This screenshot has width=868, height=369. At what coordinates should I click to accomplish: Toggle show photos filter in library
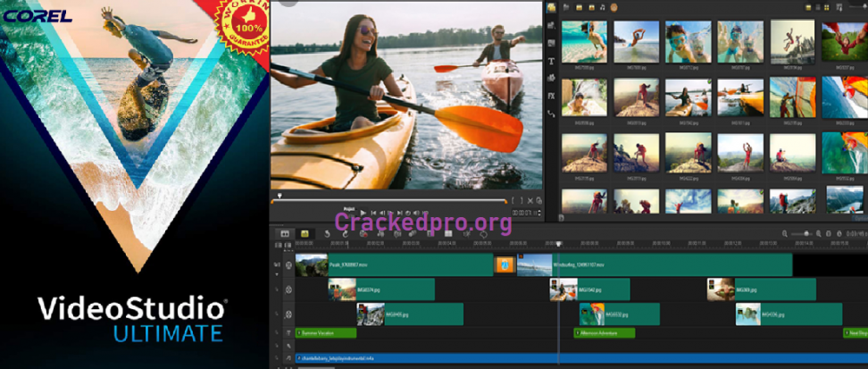click(592, 7)
